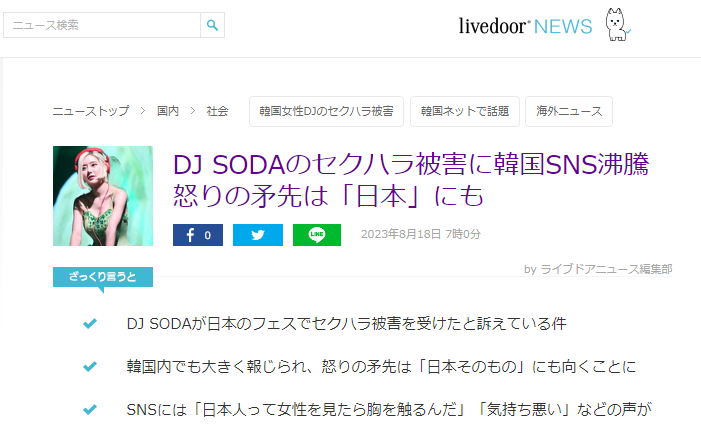The image size is (701, 448).
Task: Share article via green LINE icon
Action: pos(317,235)
